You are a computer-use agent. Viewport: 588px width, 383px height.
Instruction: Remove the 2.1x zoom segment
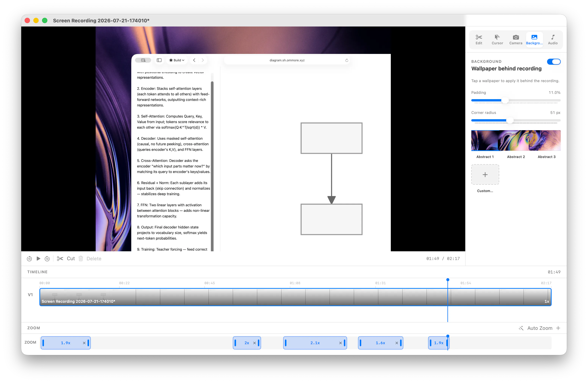340,343
